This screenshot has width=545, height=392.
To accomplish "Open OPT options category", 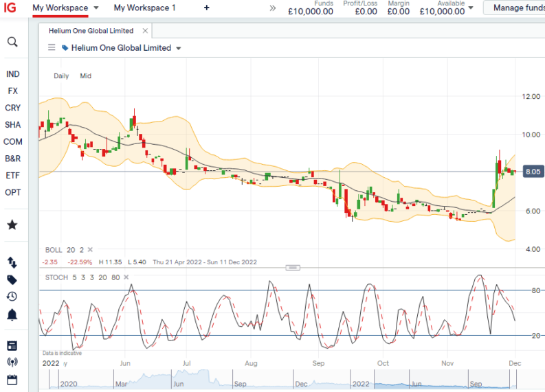I will pos(12,192).
